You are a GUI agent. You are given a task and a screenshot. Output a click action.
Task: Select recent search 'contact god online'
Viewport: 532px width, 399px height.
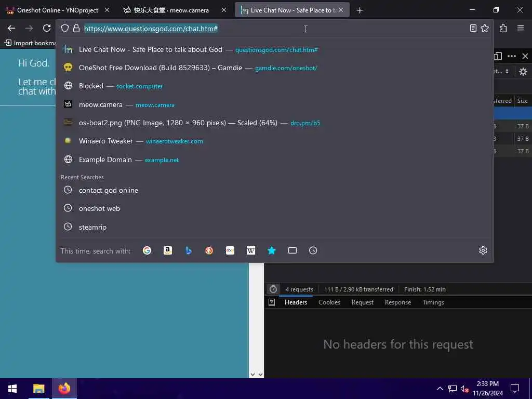(274, 190)
